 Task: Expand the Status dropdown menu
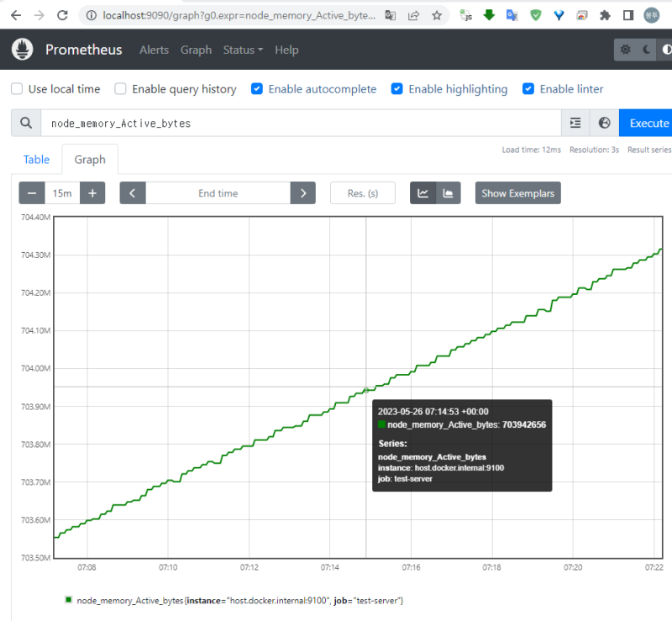click(243, 50)
